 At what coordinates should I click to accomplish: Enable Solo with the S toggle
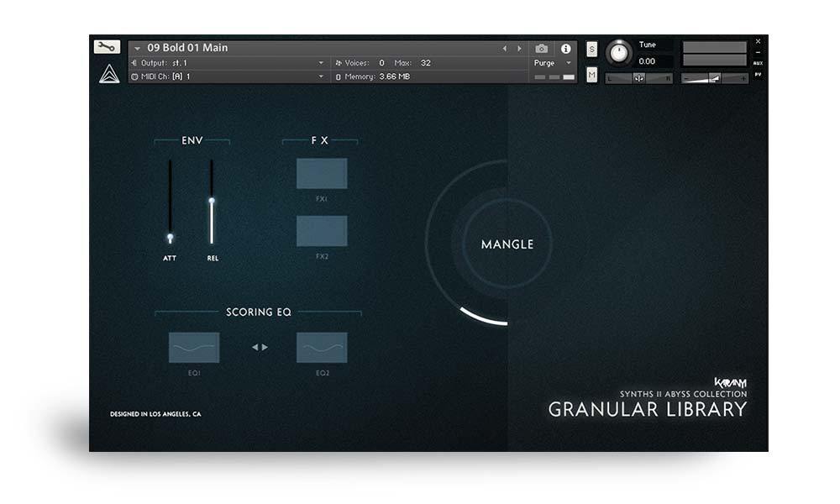[592, 50]
